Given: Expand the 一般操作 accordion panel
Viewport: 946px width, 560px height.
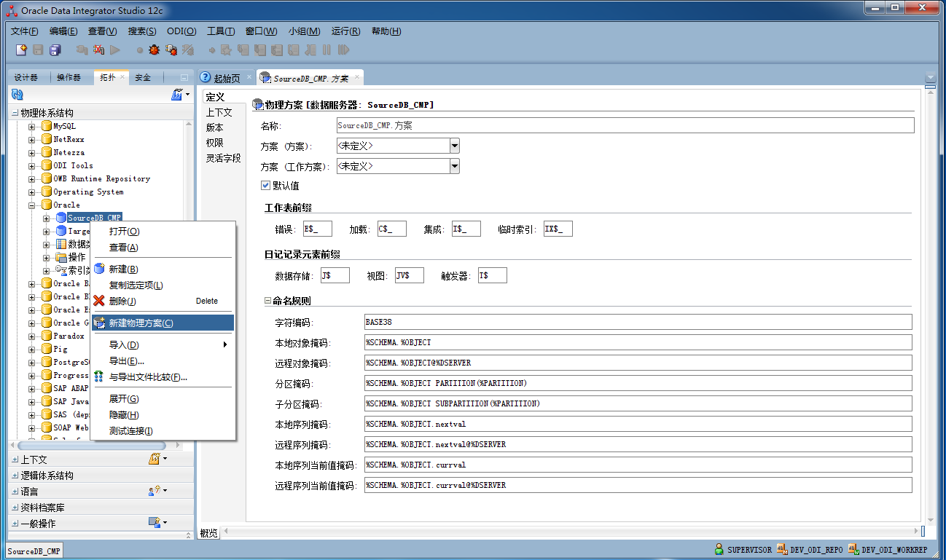Looking at the screenshot, I should tap(15, 524).
